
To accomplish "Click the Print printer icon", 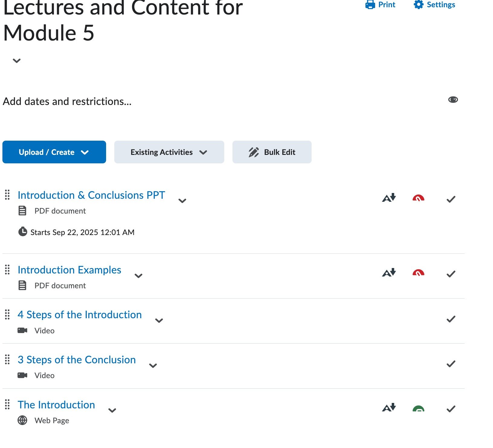I will 370,5.
